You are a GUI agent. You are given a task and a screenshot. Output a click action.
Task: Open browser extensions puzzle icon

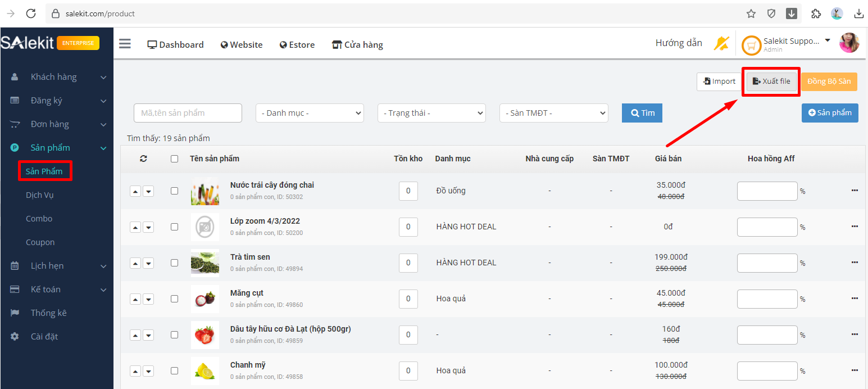pos(816,13)
